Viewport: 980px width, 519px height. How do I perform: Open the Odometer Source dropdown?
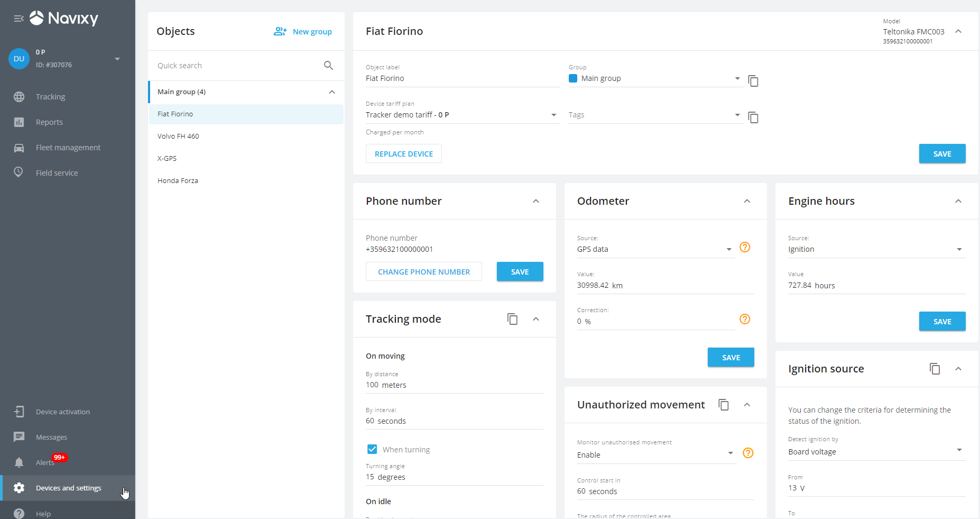(728, 249)
